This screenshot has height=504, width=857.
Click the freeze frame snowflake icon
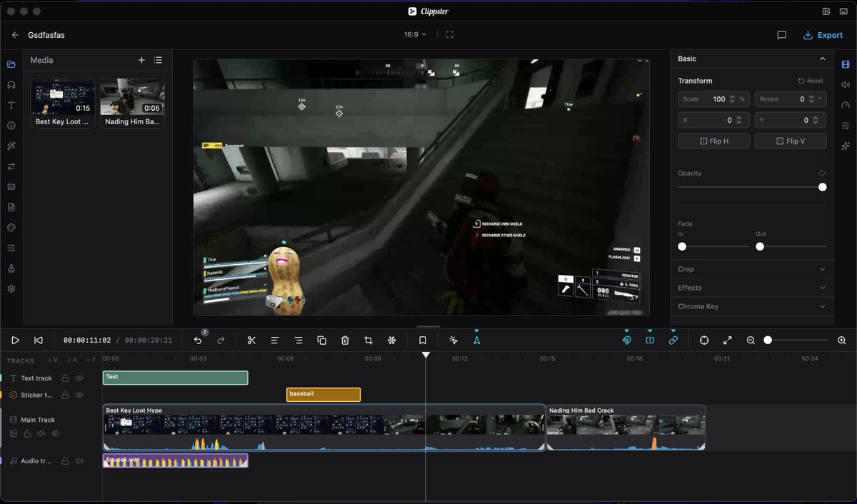pyautogui.click(x=391, y=341)
